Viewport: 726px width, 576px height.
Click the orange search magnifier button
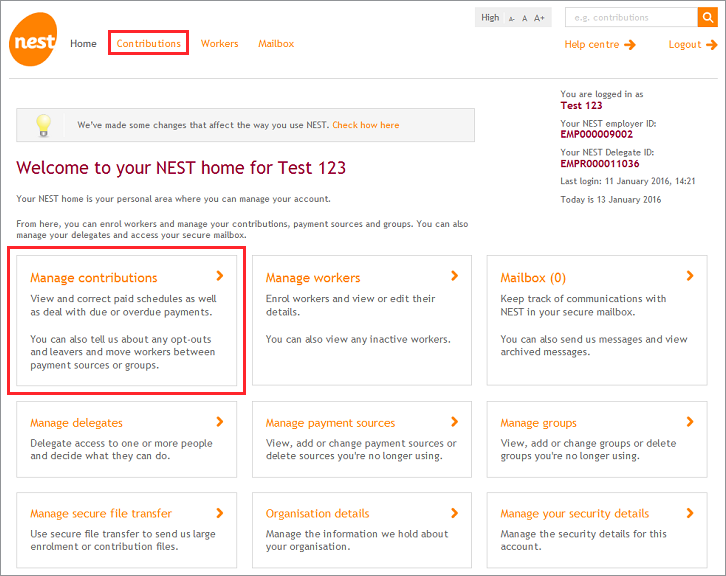point(707,17)
